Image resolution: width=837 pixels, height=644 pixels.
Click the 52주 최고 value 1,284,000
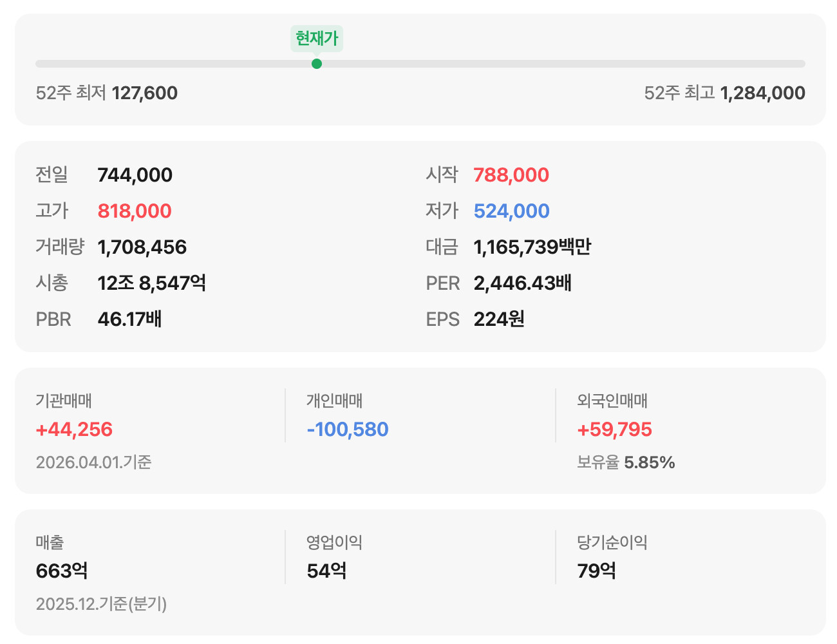[762, 93]
